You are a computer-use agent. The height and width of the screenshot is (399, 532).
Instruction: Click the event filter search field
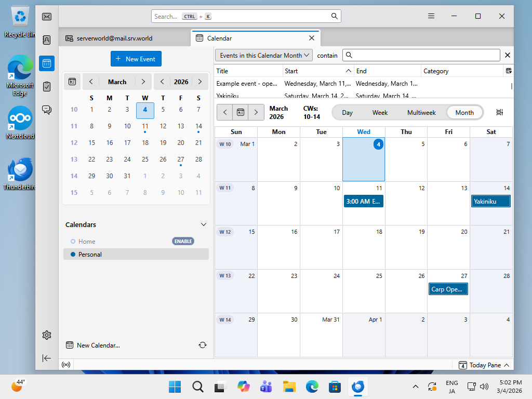[421, 55]
